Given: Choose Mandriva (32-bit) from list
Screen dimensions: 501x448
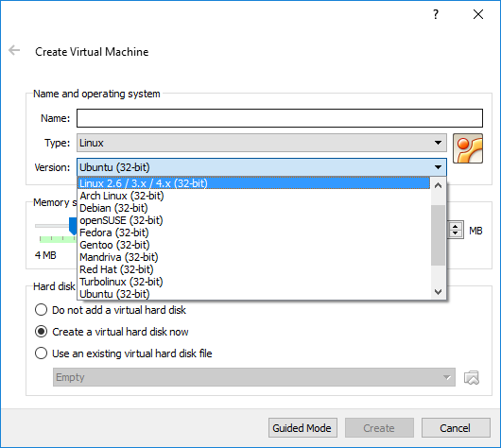Looking at the screenshot, I should [x=253, y=257].
